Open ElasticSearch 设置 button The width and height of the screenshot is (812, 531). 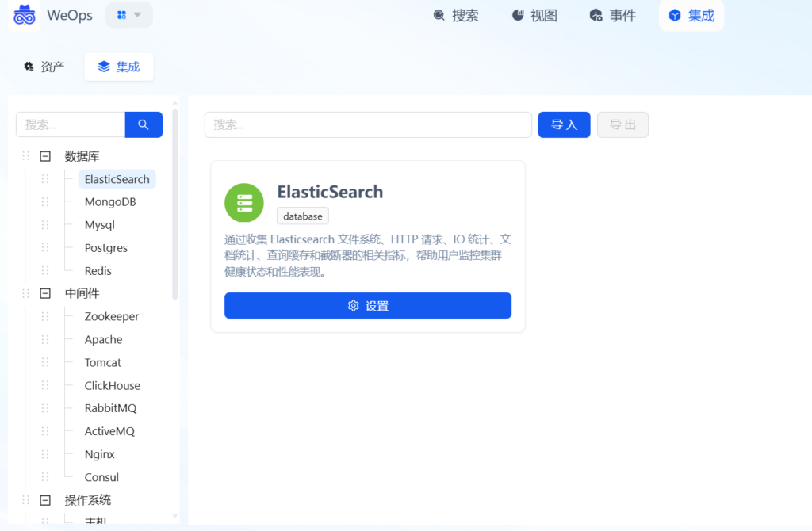368,306
